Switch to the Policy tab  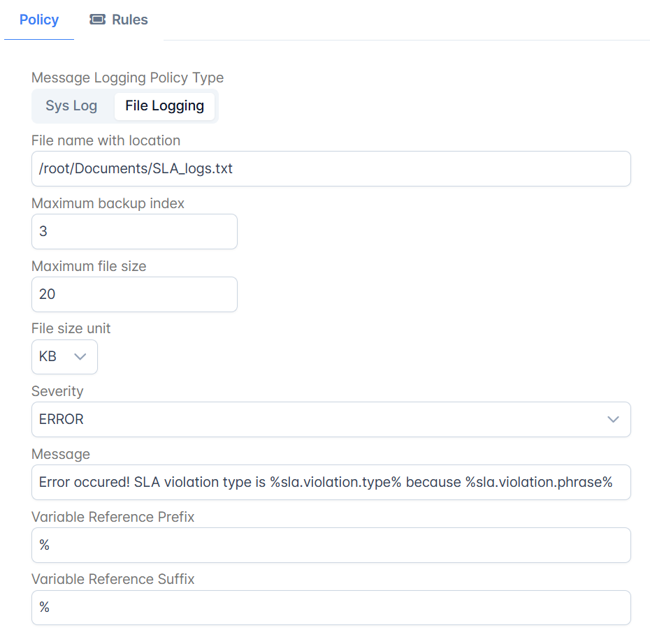click(39, 20)
